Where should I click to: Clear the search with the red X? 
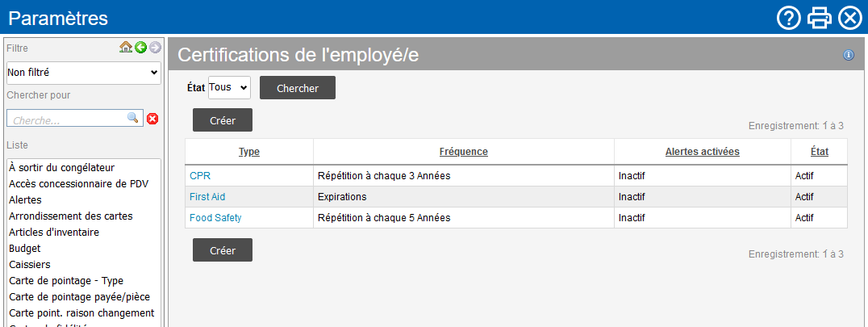(152, 119)
